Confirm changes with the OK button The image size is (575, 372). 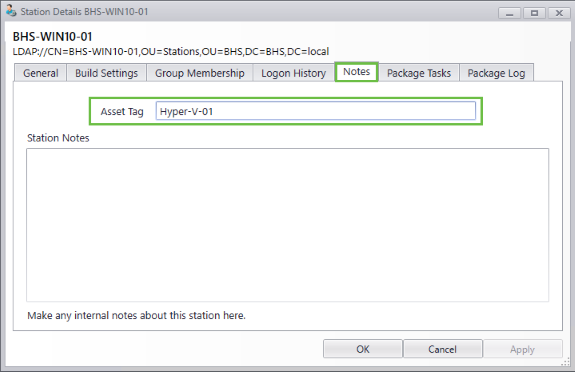(363, 349)
